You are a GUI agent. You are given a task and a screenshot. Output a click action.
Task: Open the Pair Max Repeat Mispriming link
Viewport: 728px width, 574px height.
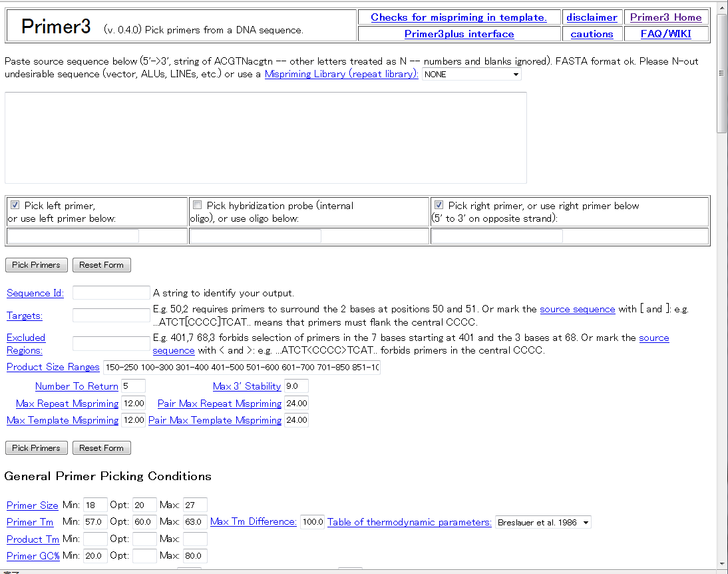[x=220, y=404]
